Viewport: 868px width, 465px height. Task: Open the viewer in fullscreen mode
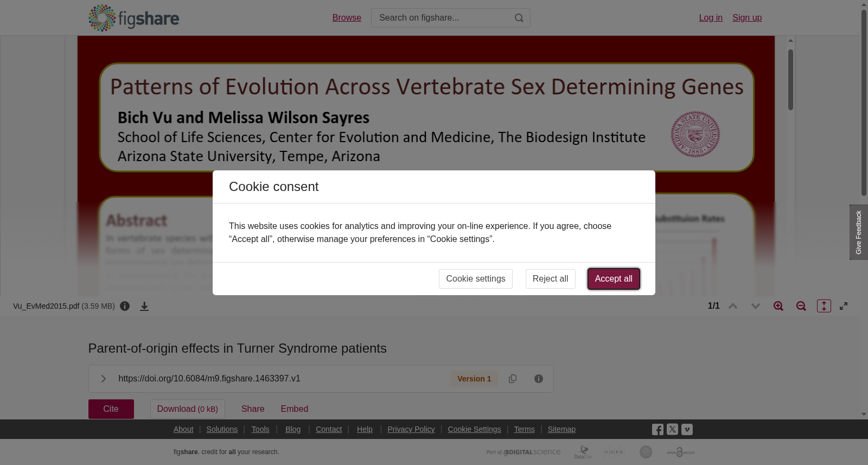pyautogui.click(x=844, y=306)
